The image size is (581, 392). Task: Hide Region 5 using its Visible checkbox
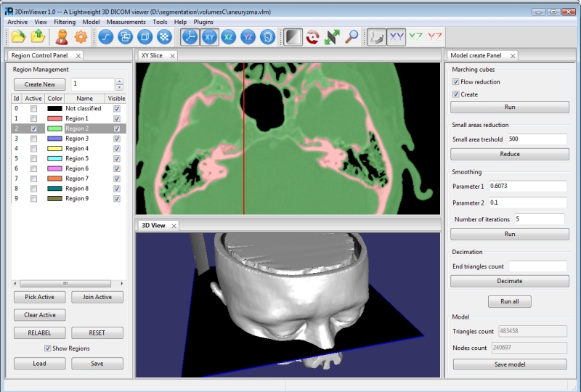(117, 158)
